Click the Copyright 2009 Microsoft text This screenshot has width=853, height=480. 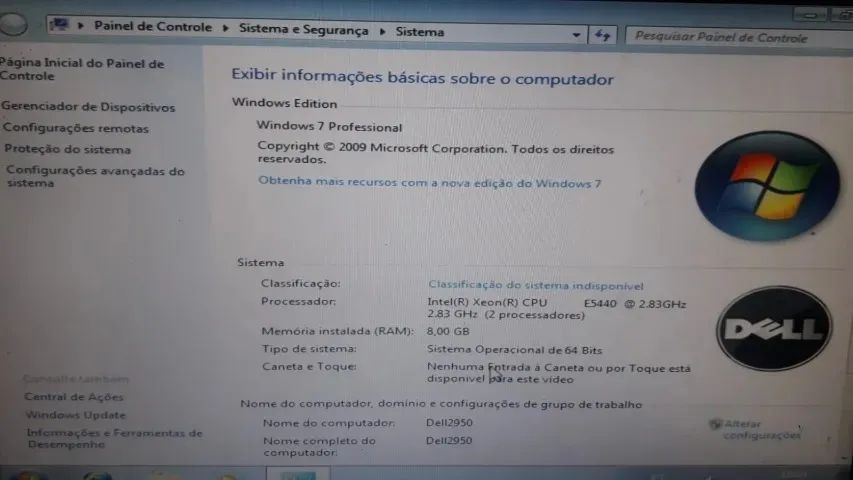(x=435, y=153)
